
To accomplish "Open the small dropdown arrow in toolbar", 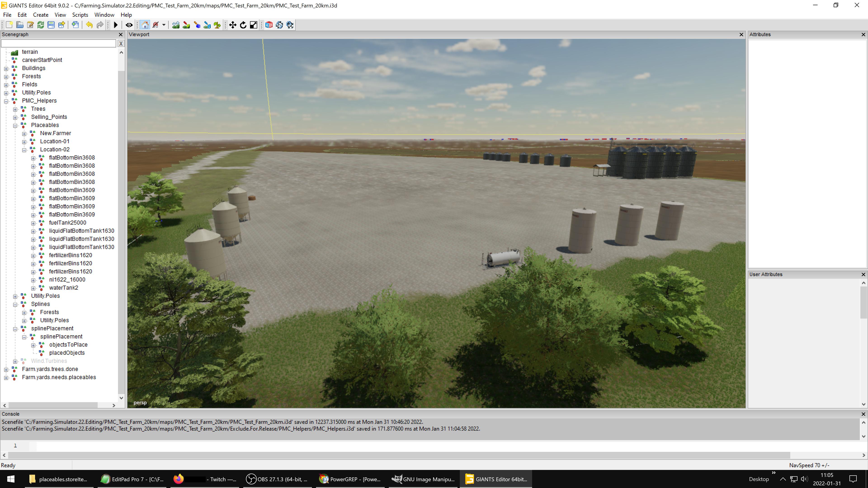I will pos(164,25).
